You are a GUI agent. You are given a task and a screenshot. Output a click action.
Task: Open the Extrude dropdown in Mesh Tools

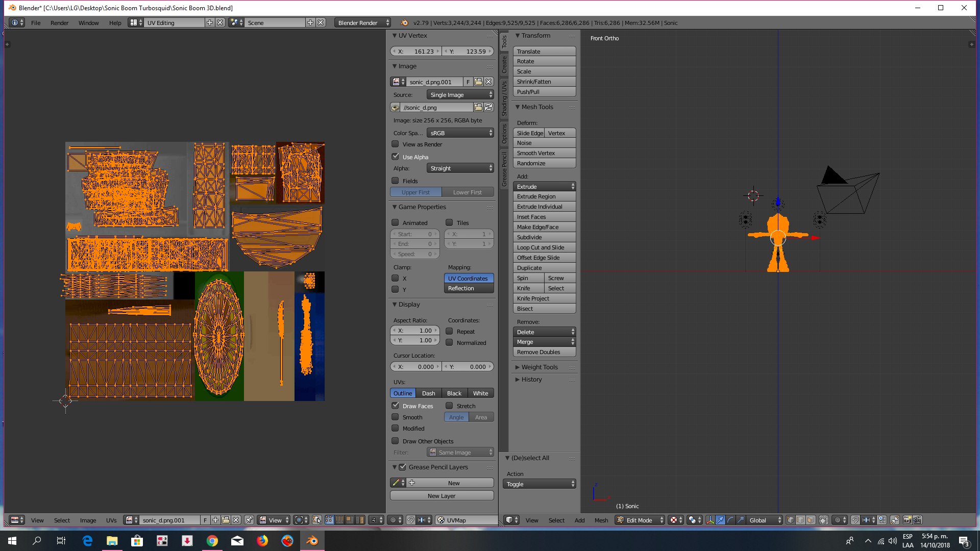coord(545,187)
